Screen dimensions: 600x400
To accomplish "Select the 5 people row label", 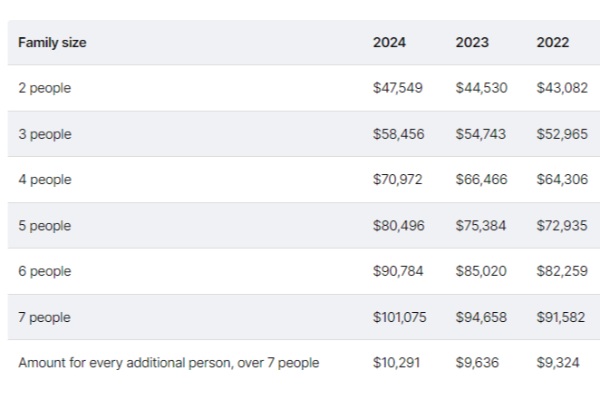I will tap(45, 226).
